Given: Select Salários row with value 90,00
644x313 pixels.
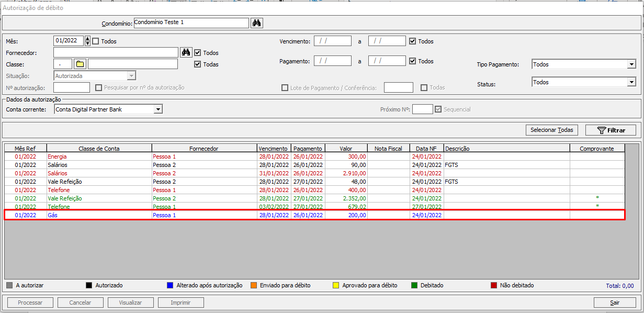Looking at the screenshot, I should pyautogui.click(x=314, y=165).
